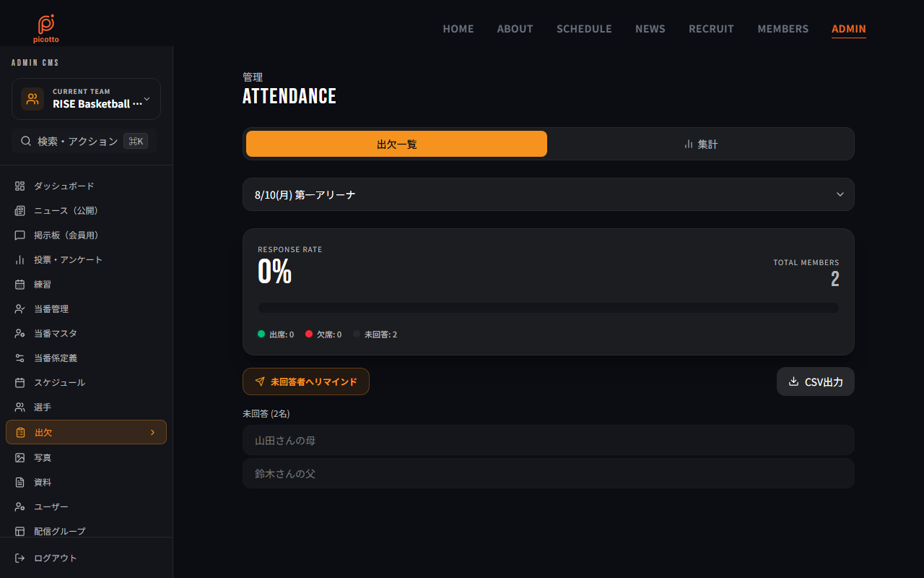
Task: Select the 鈴木さんの父 unanswered row
Action: (549, 473)
